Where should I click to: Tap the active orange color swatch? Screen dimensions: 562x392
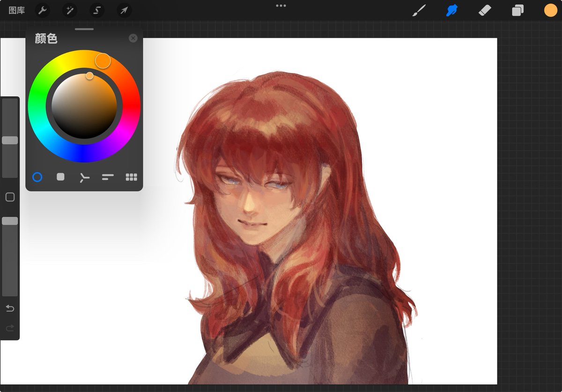coord(551,10)
